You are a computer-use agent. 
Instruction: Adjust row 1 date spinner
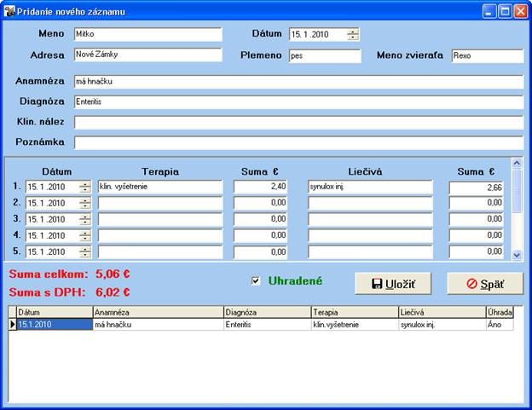(x=84, y=187)
